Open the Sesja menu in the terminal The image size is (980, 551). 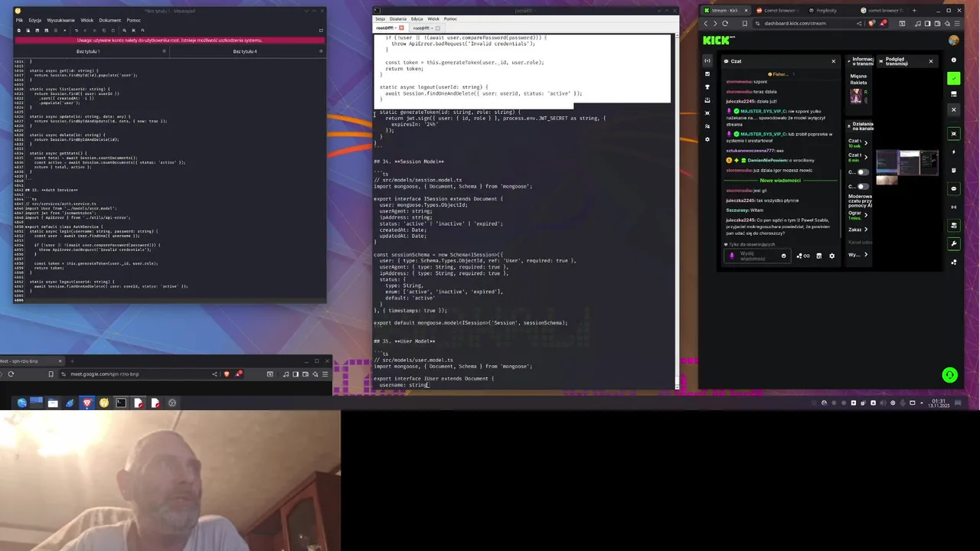pyautogui.click(x=380, y=18)
